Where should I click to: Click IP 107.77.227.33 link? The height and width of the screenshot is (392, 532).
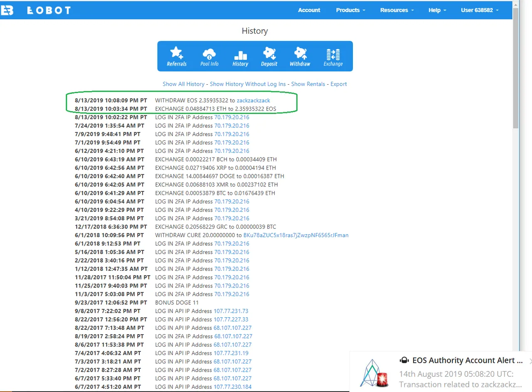(231, 319)
